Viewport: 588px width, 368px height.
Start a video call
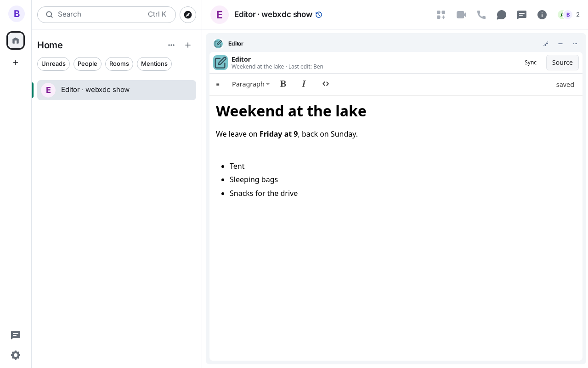[x=461, y=15]
